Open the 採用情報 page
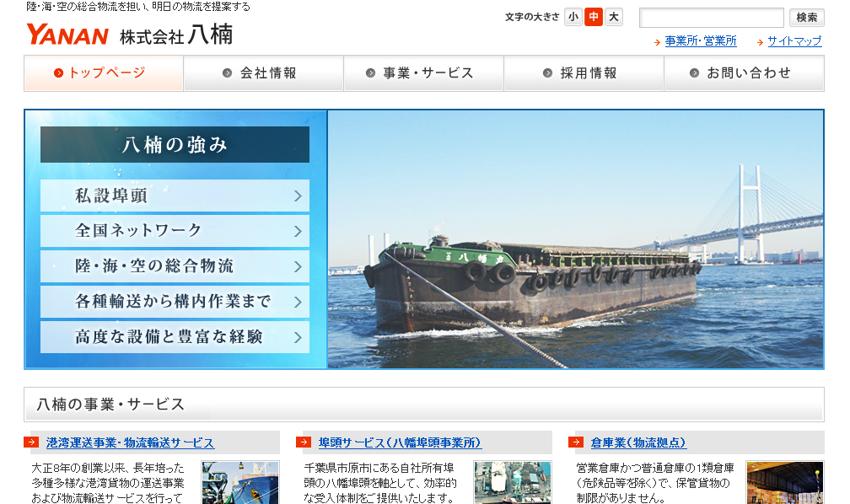Screen dimensions: 850x504 [x=584, y=73]
